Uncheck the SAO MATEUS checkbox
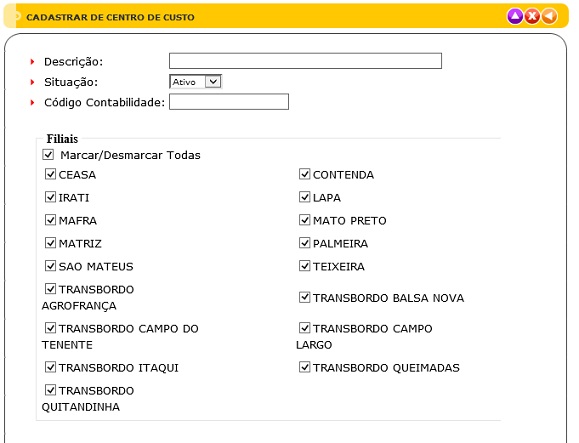This screenshot has width=579, height=443. pos(51,265)
